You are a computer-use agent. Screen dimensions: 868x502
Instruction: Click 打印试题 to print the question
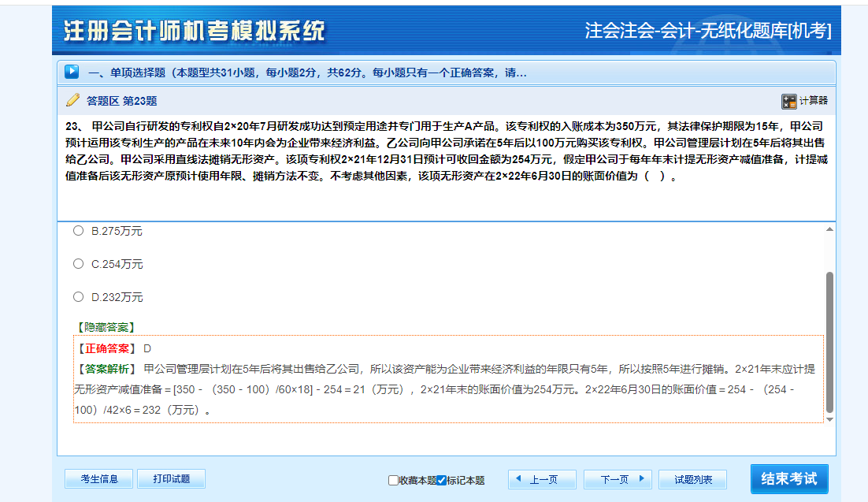click(171, 478)
